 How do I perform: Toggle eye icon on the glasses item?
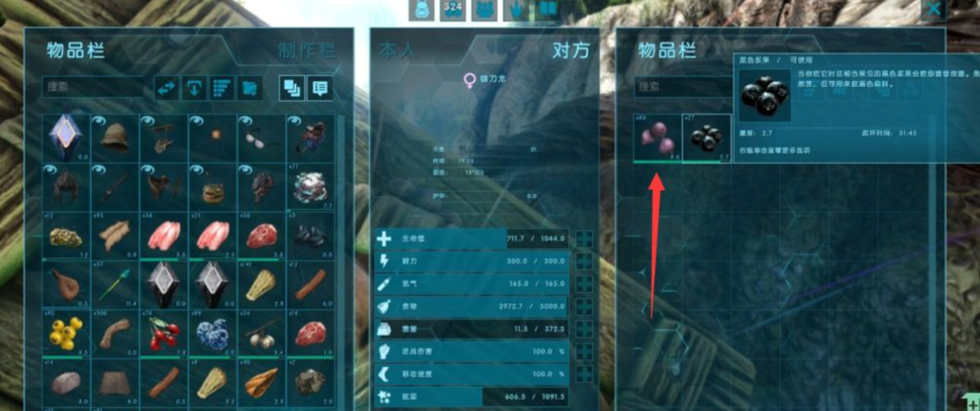click(245, 121)
